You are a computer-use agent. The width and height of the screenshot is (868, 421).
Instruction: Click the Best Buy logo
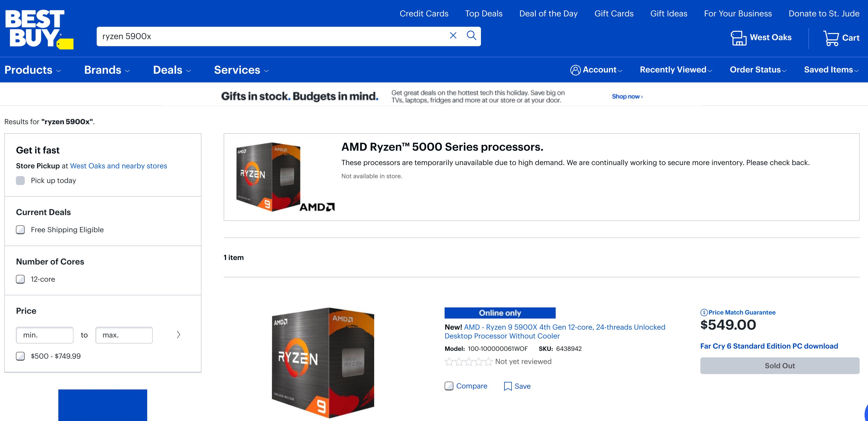click(x=39, y=29)
